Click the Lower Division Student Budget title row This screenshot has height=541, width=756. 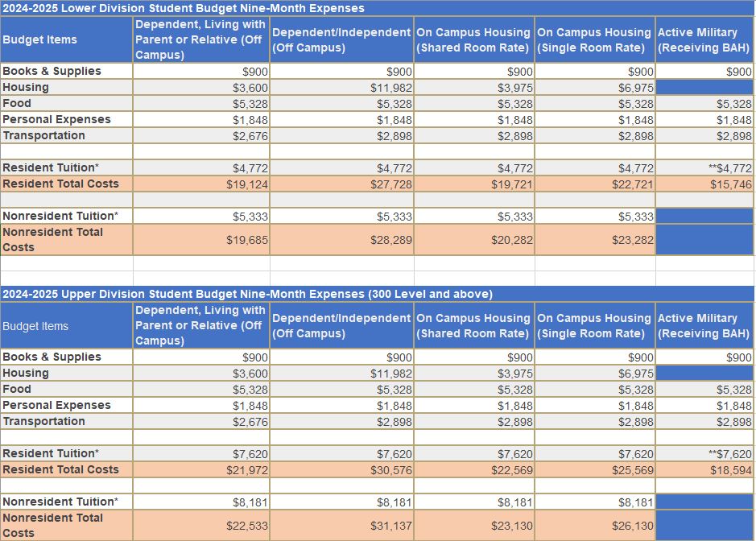(184, 8)
